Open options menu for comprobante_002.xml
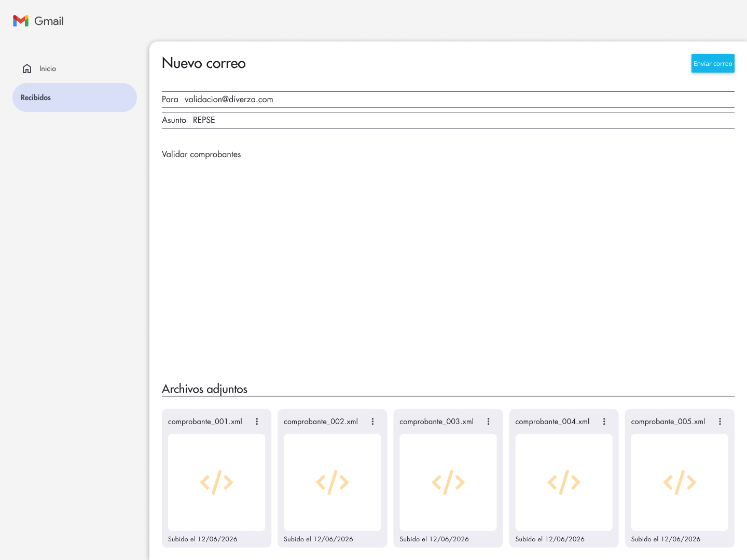 372,422
